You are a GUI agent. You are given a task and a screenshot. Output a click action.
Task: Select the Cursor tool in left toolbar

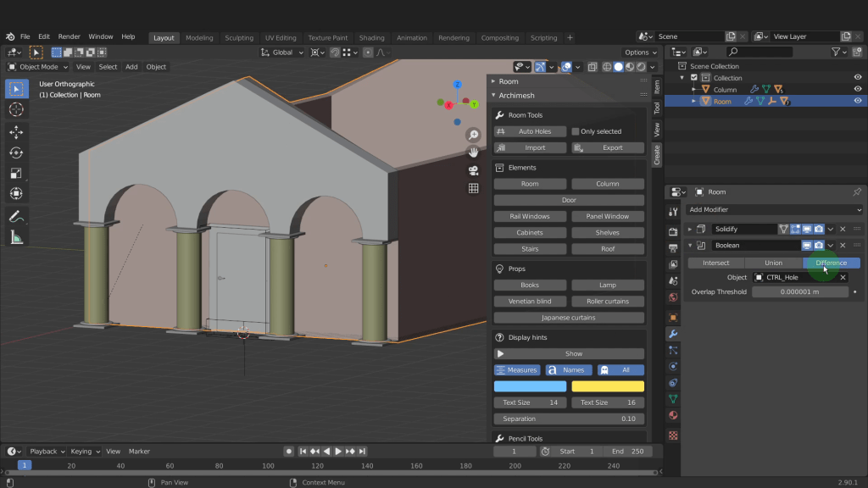click(x=16, y=109)
